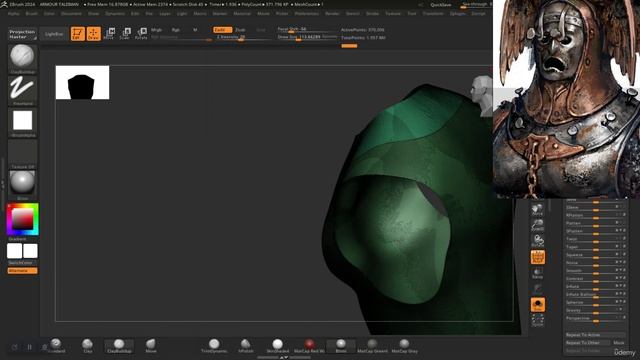Enable Zadd sculpt mode

(x=222, y=30)
